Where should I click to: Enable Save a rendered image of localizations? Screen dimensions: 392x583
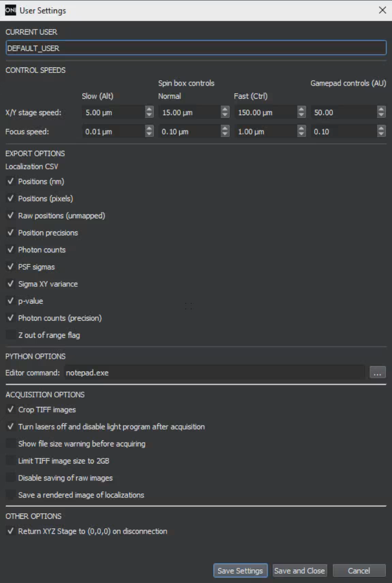pos(10,495)
